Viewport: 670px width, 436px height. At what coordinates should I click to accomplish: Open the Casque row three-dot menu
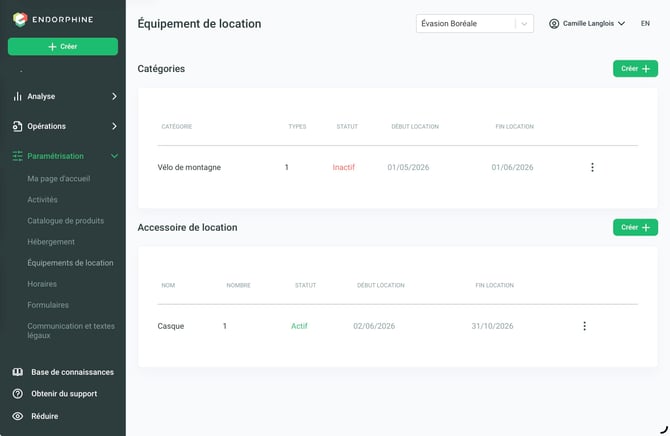tap(584, 326)
